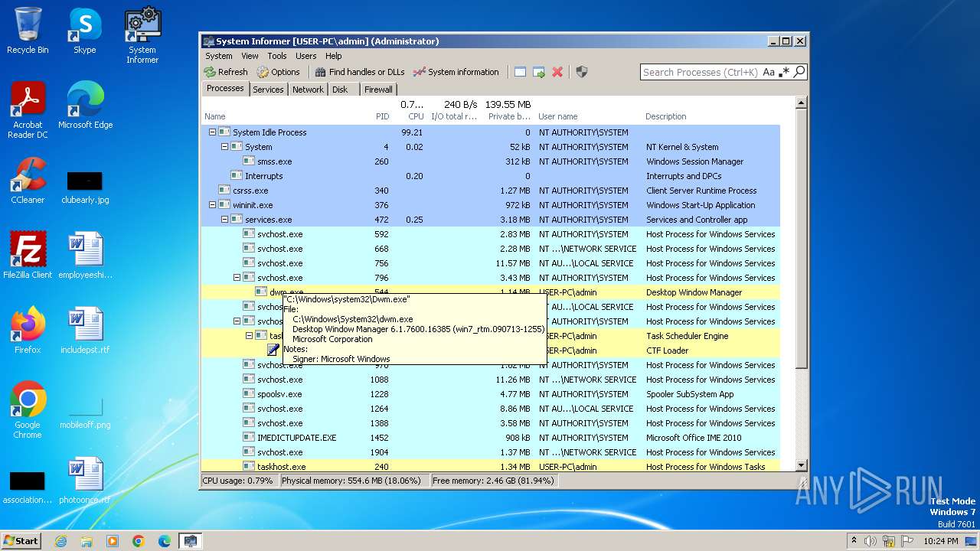Sort by the CPU column header
The width and height of the screenshot is (980, 551).
(416, 116)
